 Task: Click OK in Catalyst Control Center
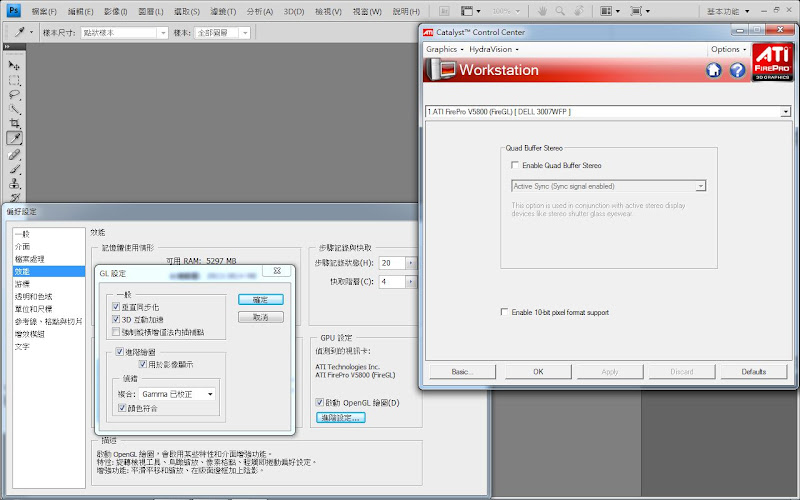(538, 371)
